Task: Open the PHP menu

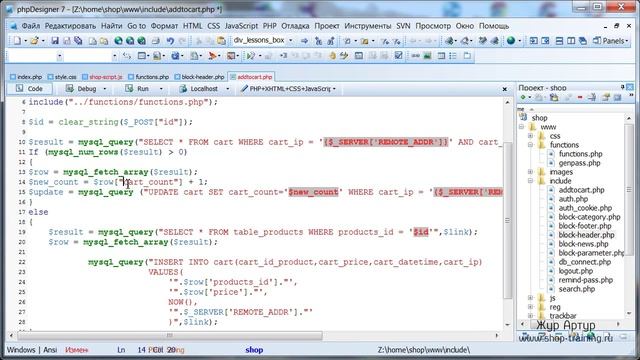Action: coord(269,26)
